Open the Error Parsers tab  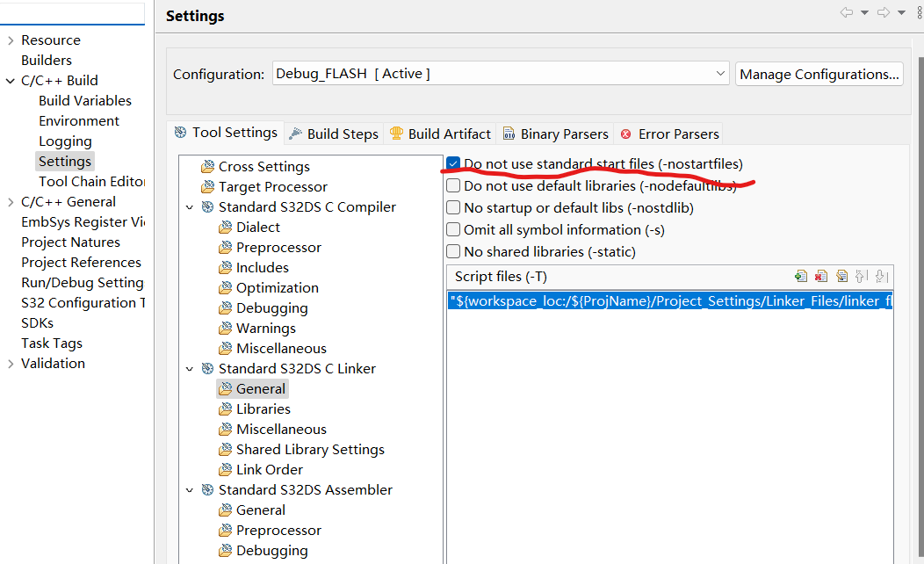click(677, 133)
